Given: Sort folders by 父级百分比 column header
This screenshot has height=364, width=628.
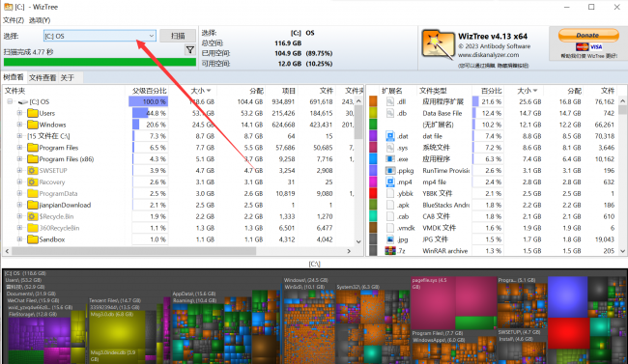Looking at the screenshot, I should click(150, 91).
